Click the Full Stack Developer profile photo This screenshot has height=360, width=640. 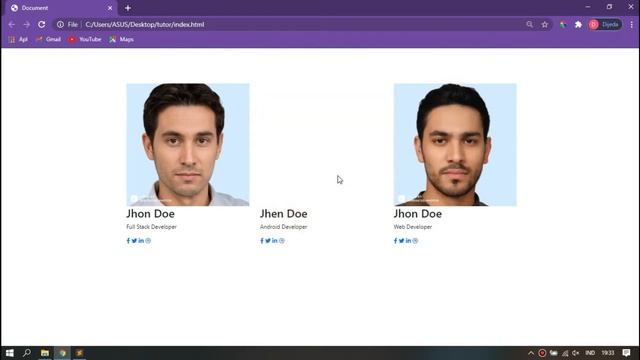[188, 144]
